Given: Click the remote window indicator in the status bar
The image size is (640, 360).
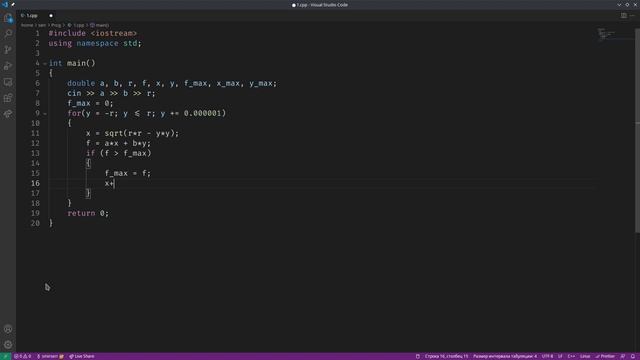Looking at the screenshot, I should 5,356.
